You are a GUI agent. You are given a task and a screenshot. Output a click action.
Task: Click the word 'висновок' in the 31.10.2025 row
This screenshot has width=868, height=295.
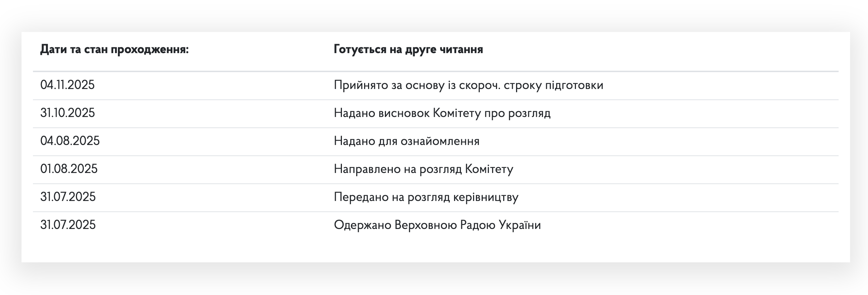404,113
